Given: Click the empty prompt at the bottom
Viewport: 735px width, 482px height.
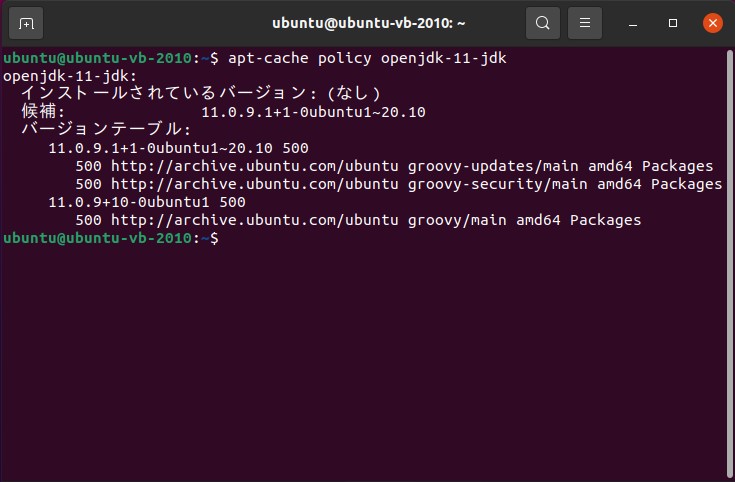Looking at the screenshot, I should pyautogui.click(x=111, y=238).
